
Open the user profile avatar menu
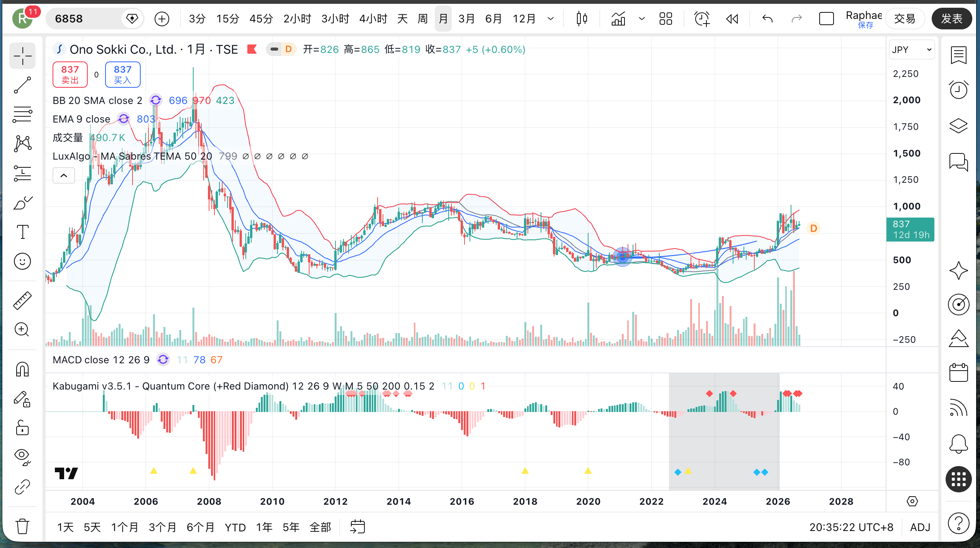pyautogui.click(x=23, y=19)
